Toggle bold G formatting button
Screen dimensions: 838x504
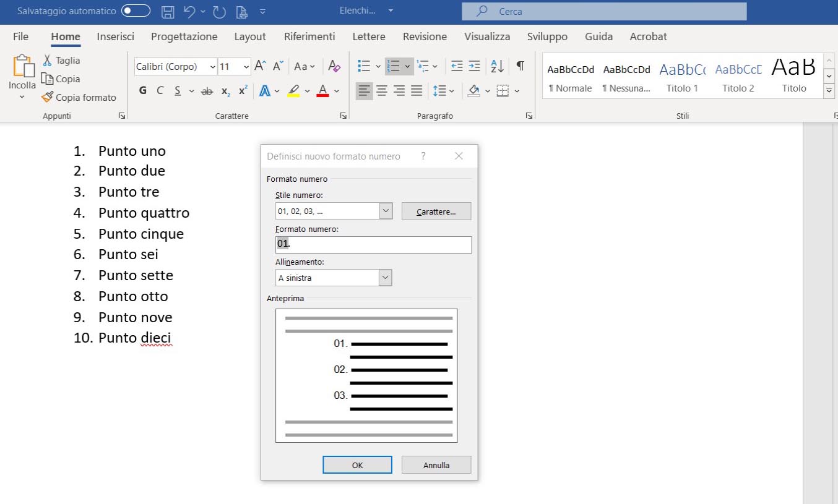point(143,91)
